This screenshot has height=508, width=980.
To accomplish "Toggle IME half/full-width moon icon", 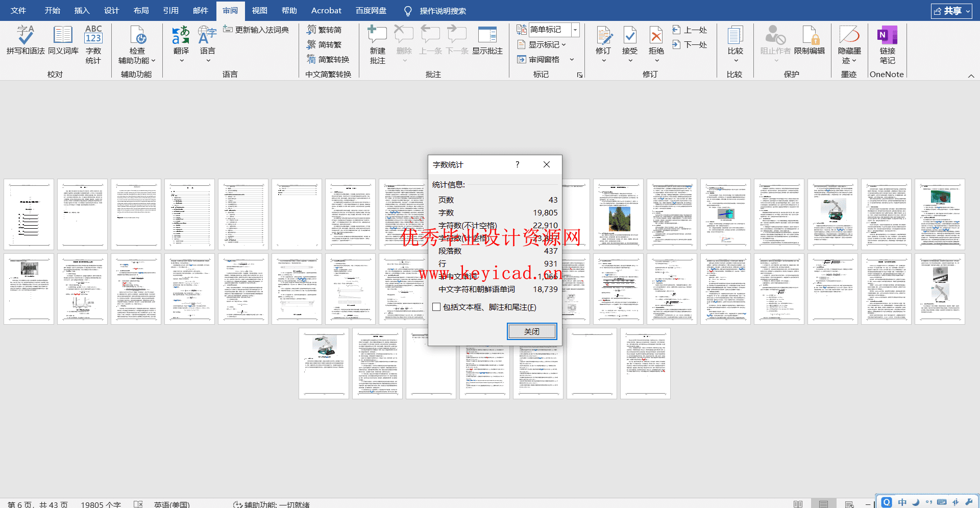I will pos(916,502).
